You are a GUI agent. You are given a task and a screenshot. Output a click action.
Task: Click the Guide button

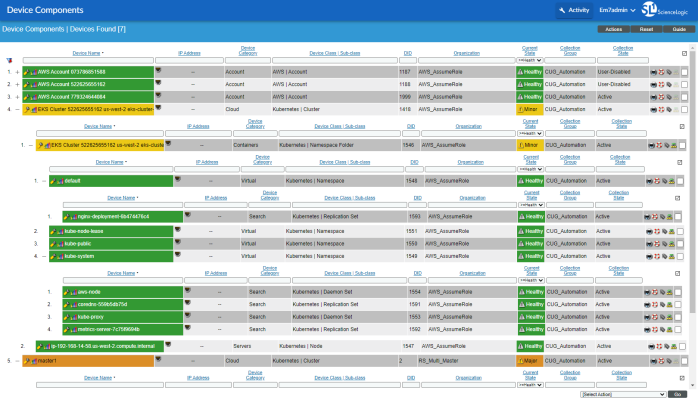(679, 30)
